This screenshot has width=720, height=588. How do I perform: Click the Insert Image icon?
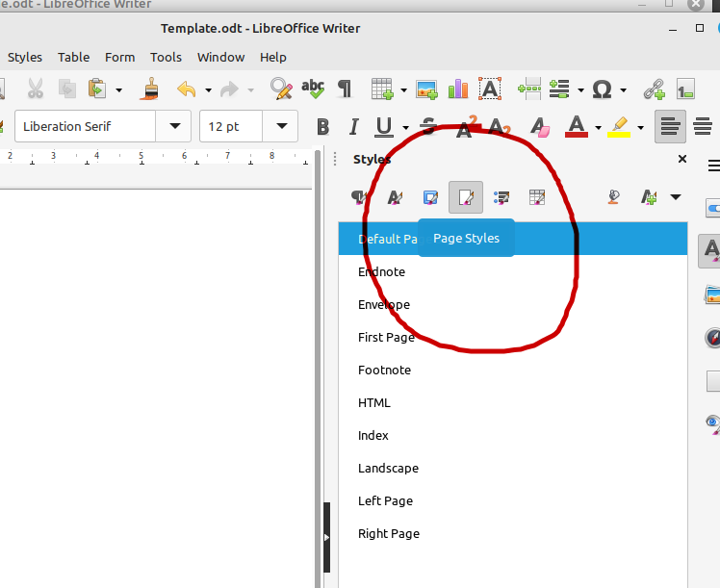(x=426, y=89)
